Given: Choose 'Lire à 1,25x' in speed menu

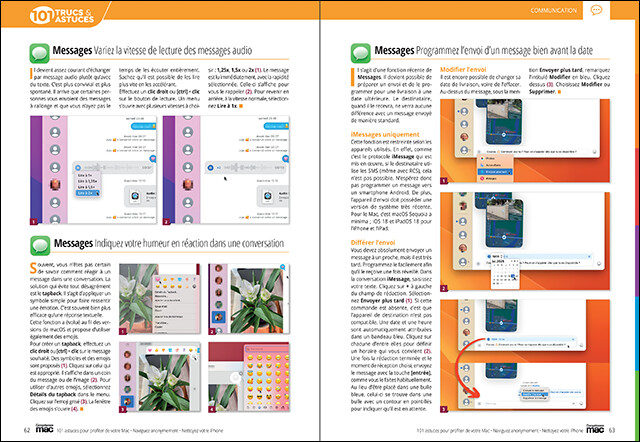Looking at the screenshot, I should [87, 181].
